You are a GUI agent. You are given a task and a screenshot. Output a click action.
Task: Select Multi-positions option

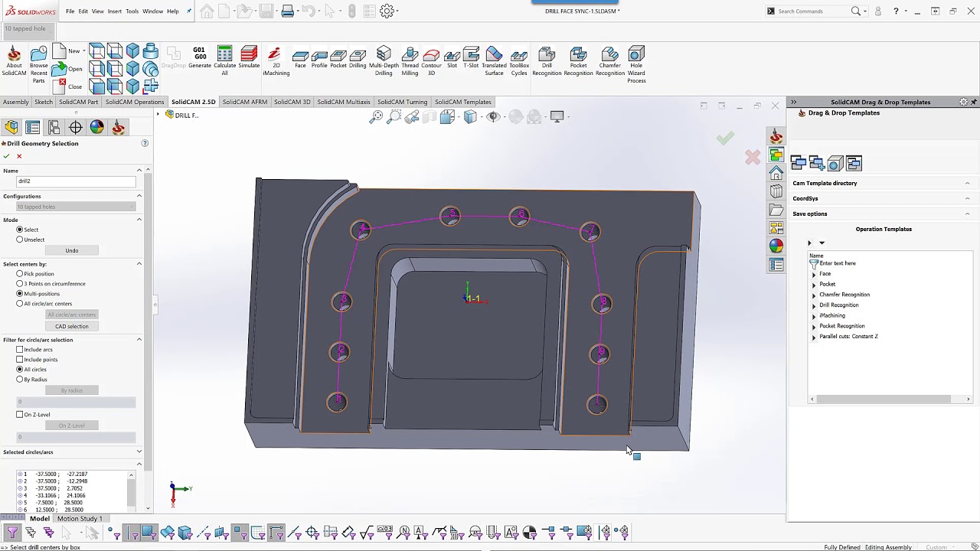[x=20, y=294]
